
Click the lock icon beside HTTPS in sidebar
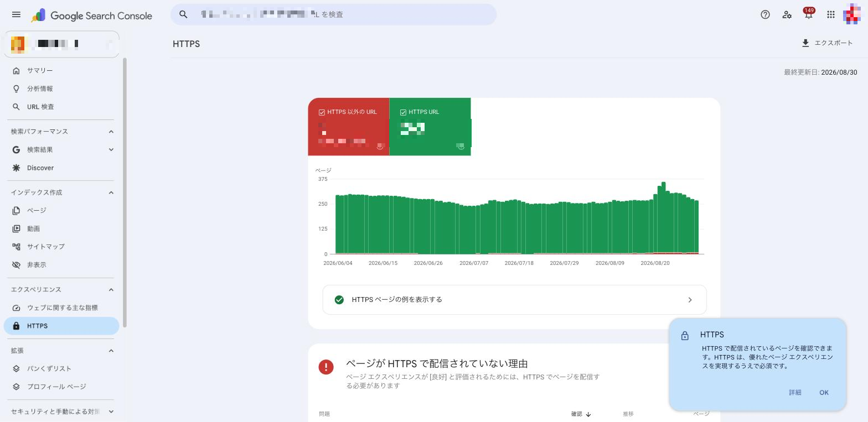(16, 326)
